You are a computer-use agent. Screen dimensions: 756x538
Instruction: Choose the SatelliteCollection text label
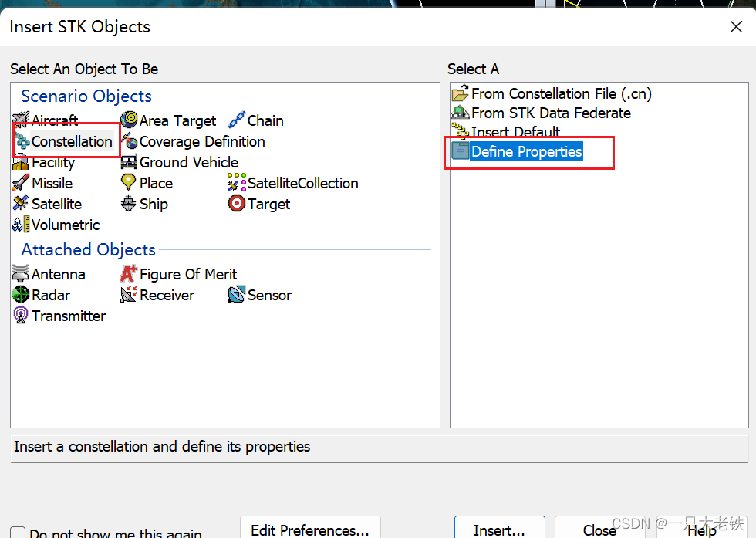pos(302,184)
